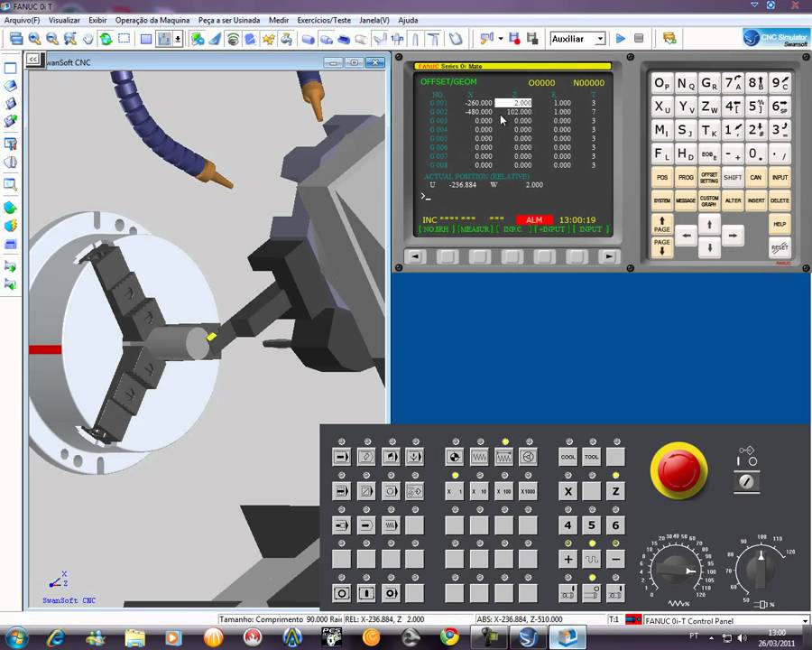Click the record toolbar icon with red dot
The width and height of the screenshot is (812, 650).
point(514,38)
